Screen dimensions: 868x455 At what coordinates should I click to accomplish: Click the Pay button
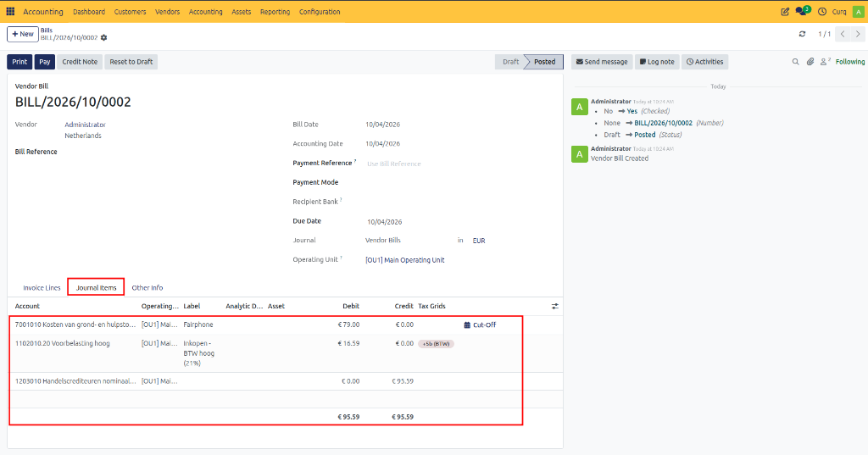point(45,62)
